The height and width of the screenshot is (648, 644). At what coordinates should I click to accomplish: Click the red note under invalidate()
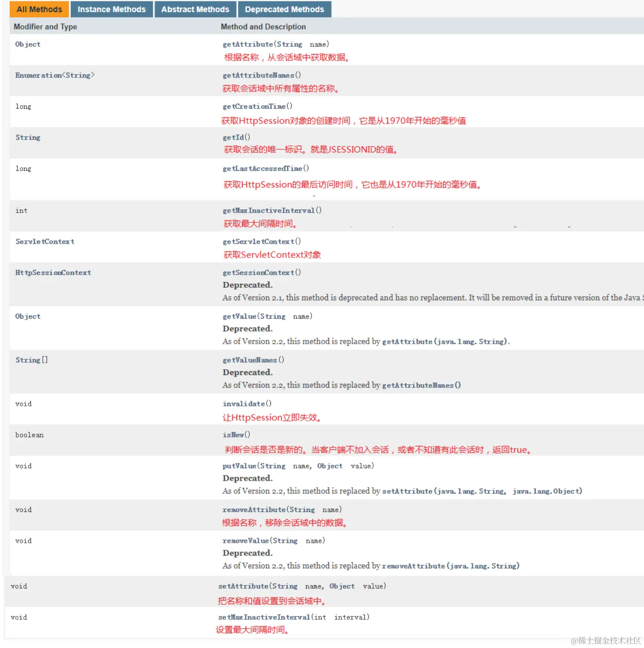click(x=272, y=417)
